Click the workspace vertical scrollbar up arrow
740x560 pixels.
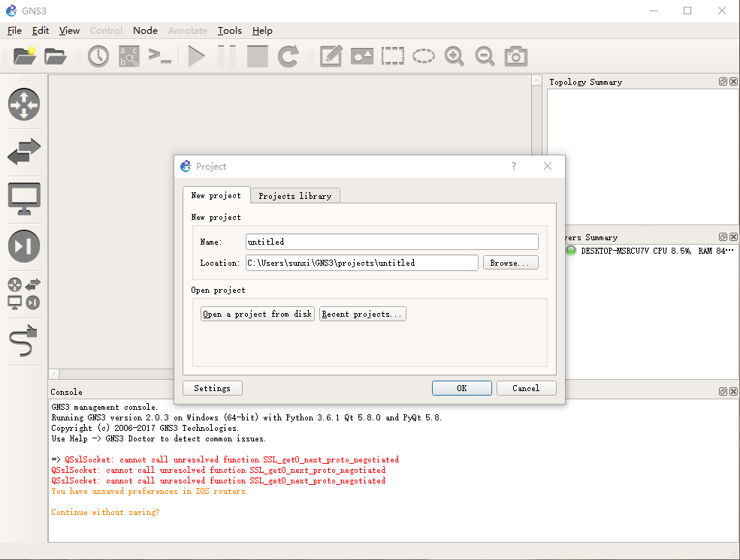(536, 80)
